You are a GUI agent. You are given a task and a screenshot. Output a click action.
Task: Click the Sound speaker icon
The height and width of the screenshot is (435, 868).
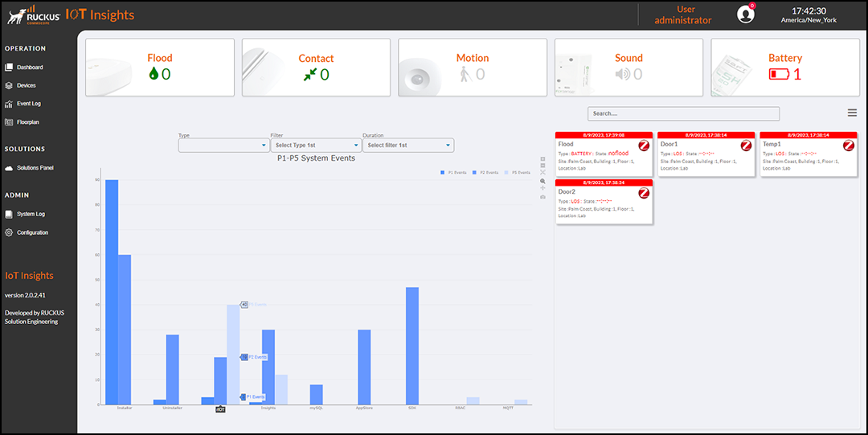(623, 74)
